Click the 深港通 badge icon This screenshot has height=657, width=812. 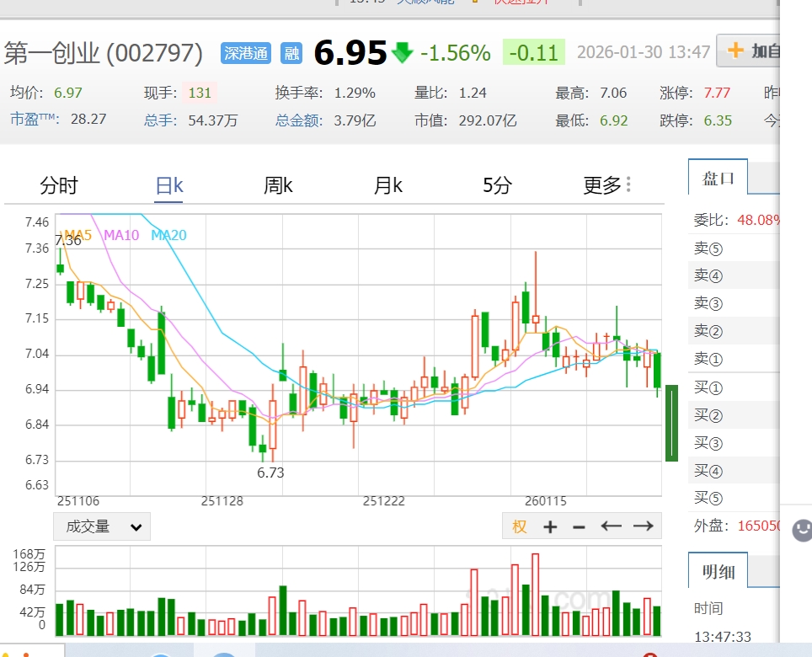[x=246, y=53]
